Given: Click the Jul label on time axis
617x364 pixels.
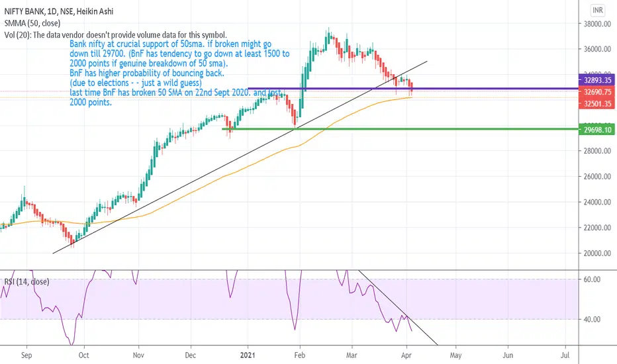Looking at the screenshot, I should click(565, 355).
